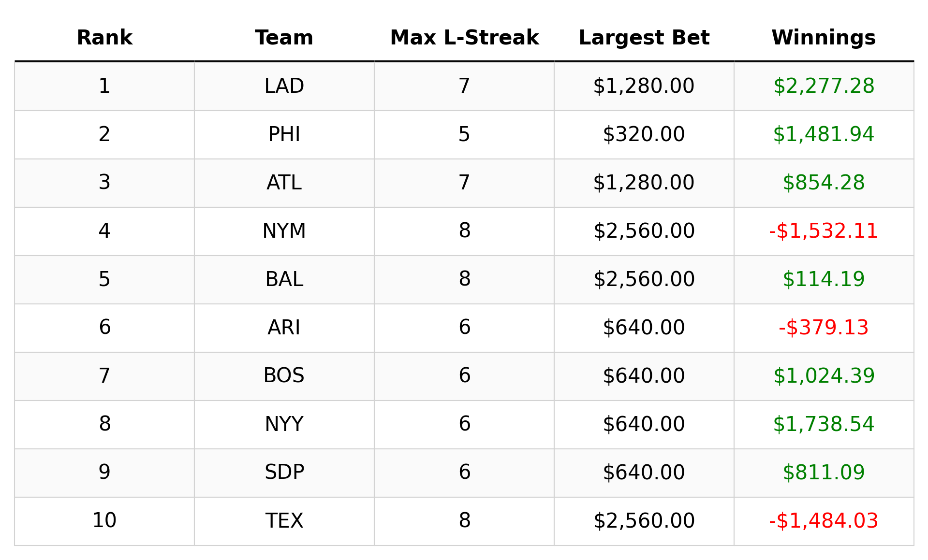Click the NYY team cell

284,424
